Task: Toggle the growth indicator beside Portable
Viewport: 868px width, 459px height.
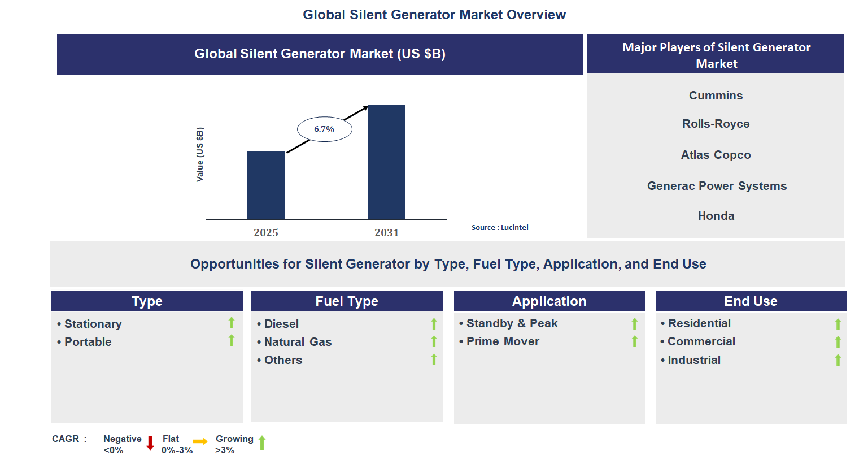Action: tap(232, 341)
